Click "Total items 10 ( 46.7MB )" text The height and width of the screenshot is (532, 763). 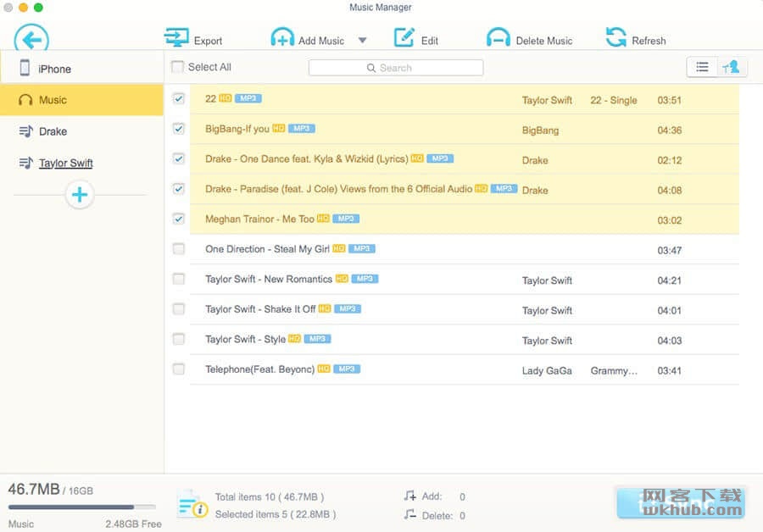[270, 497]
